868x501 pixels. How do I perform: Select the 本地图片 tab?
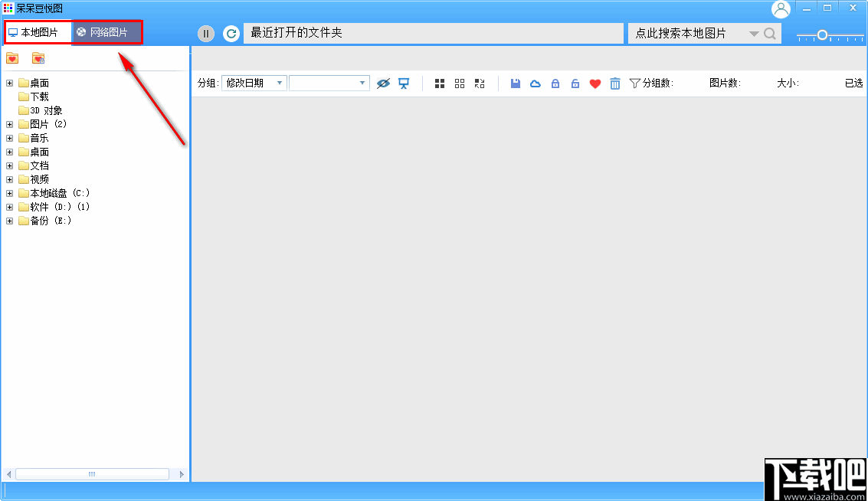coord(38,33)
